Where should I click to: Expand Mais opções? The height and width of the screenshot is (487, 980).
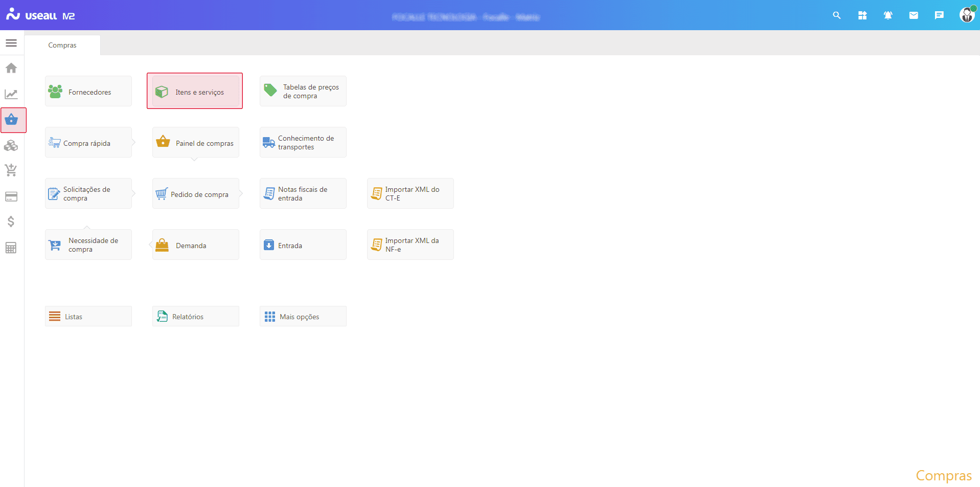pos(303,317)
